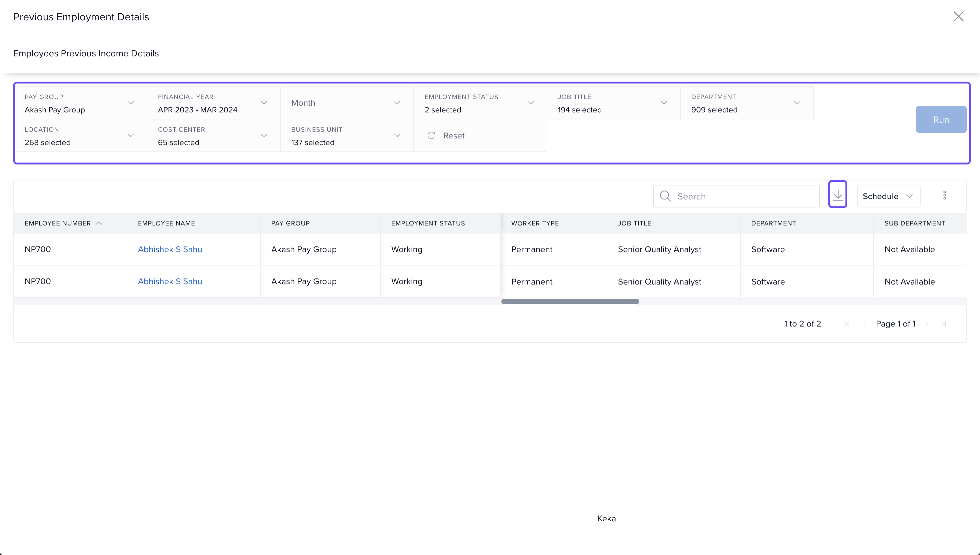The image size is (980, 555).
Task: Open the three-dot more options menu
Action: click(944, 195)
